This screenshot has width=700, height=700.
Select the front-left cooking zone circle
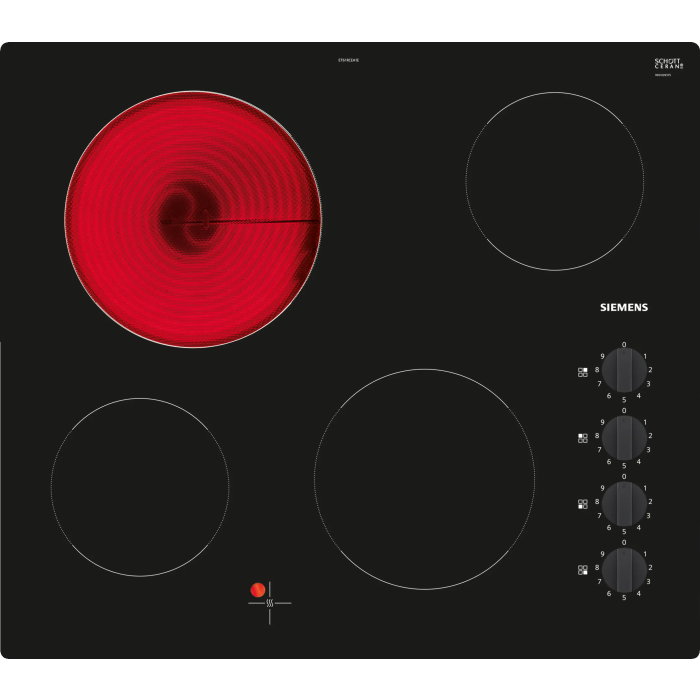pyautogui.click(x=140, y=487)
